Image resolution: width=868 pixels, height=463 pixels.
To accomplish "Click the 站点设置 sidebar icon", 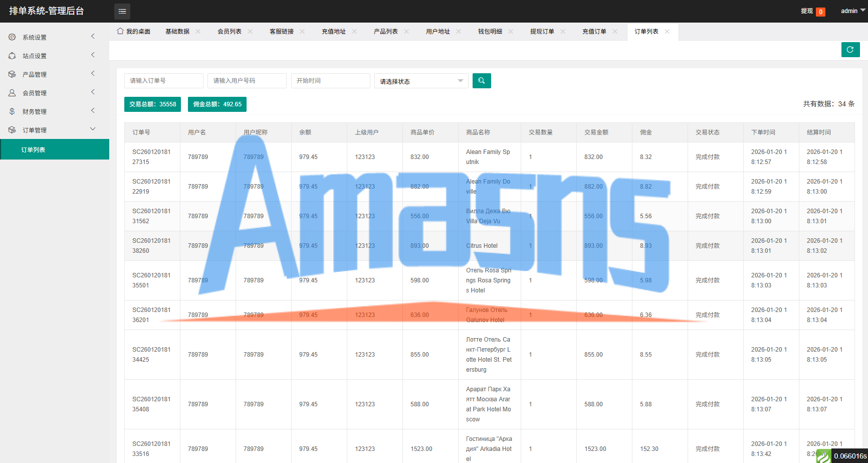I will 12,56.
